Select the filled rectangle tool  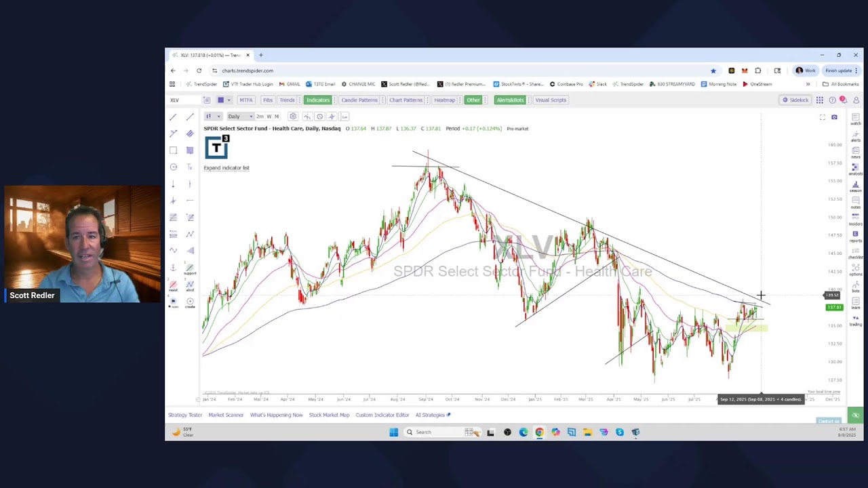point(190,150)
